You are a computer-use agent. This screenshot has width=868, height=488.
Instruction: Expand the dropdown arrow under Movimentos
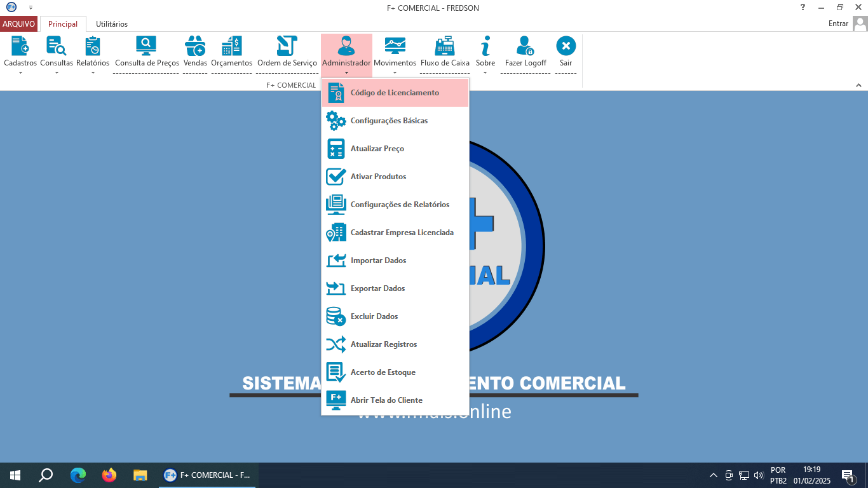coord(395,74)
